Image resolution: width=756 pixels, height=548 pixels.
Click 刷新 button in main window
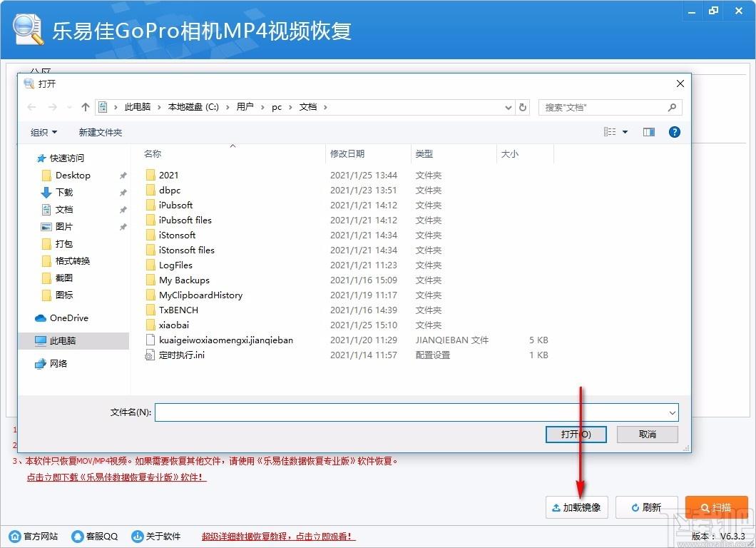tap(647, 507)
